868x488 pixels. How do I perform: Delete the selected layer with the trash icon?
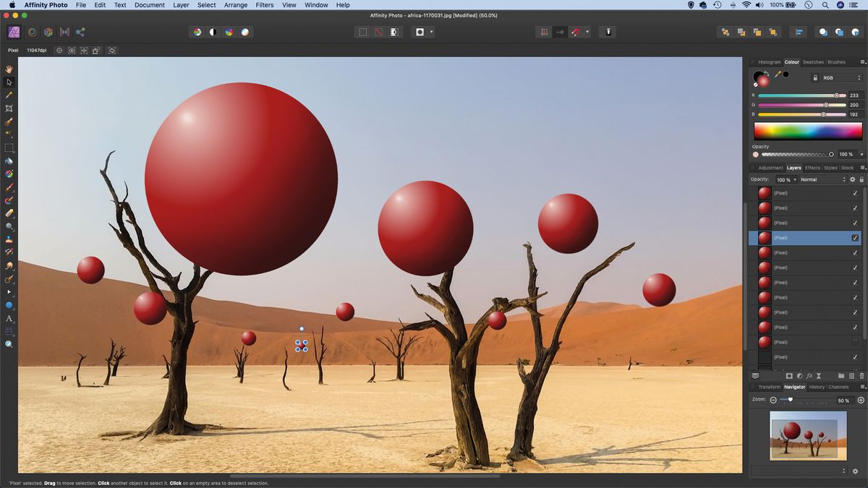(x=862, y=375)
